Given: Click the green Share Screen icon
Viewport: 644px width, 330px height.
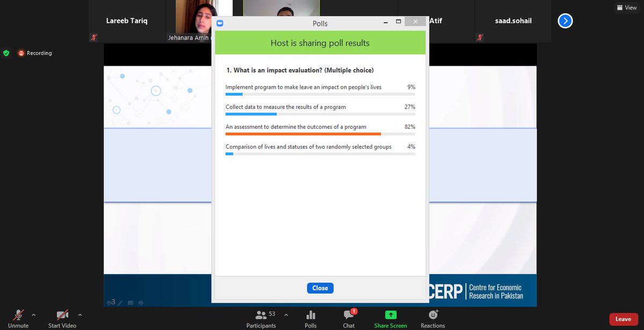Looking at the screenshot, I should 391,315.
